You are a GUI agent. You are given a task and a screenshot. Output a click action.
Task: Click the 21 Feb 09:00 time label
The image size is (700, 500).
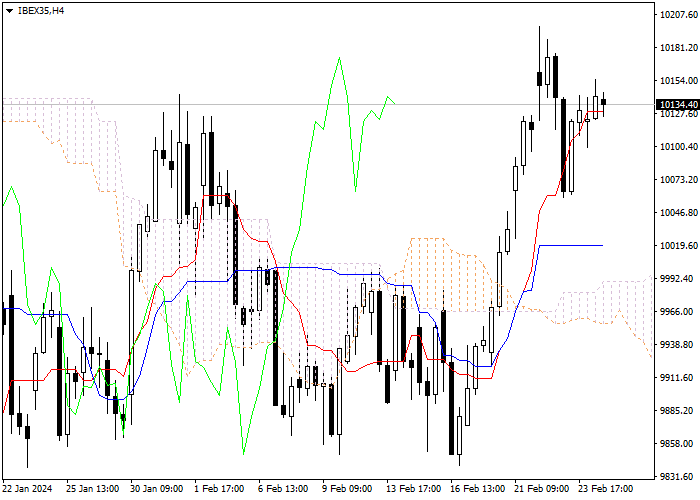[542, 489]
